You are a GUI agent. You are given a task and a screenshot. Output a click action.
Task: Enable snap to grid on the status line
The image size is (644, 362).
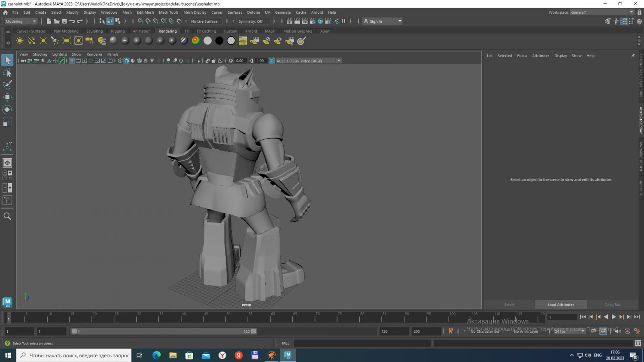[x=140, y=21]
